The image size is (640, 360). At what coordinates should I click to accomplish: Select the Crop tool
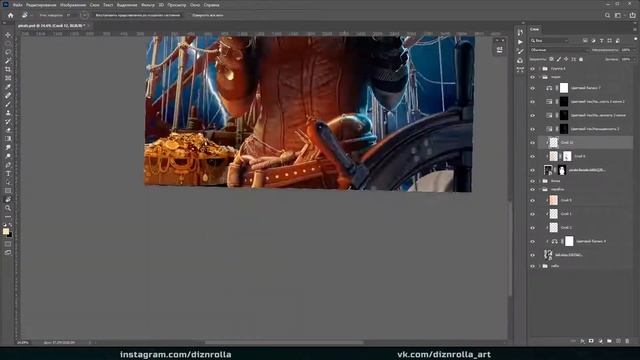point(8,69)
